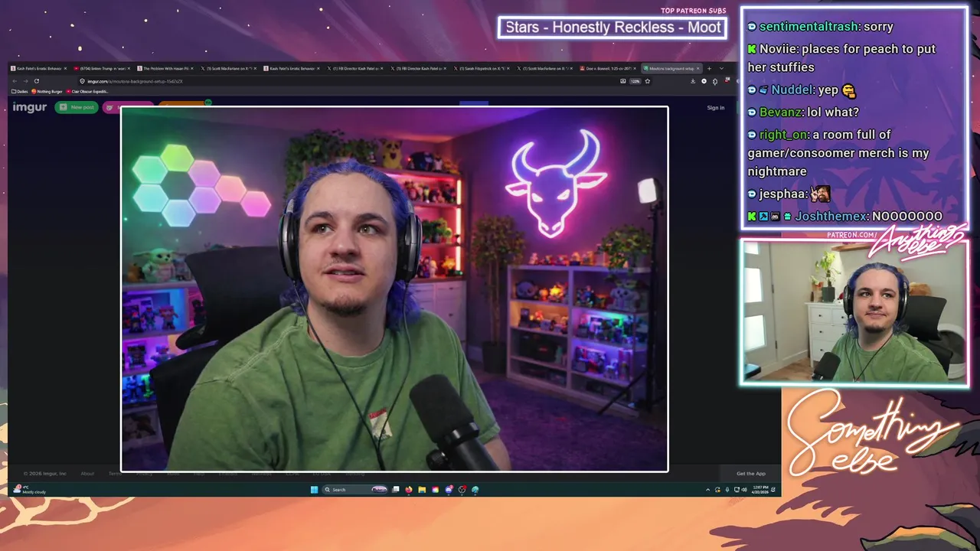This screenshot has height=551, width=980.
Task: Click the system tray volume icon
Action: (x=743, y=490)
